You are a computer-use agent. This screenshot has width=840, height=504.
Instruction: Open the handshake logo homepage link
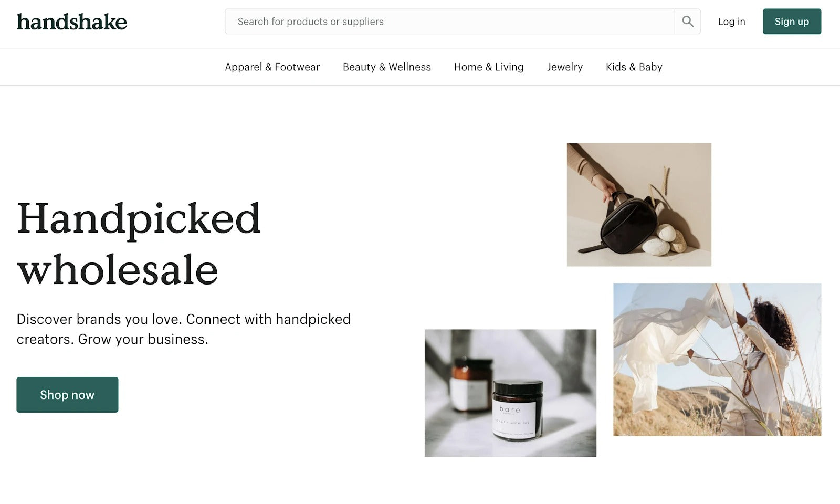pyautogui.click(x=72, y=22)
